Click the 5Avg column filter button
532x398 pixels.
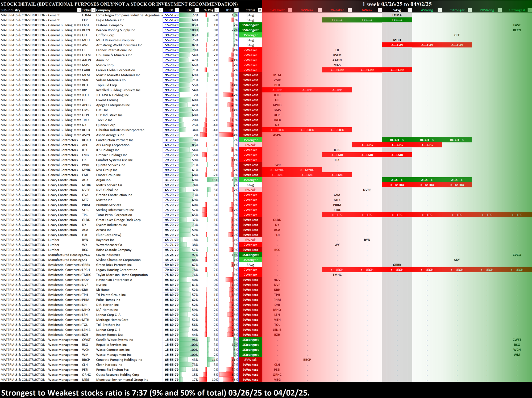tap(410, 10)
